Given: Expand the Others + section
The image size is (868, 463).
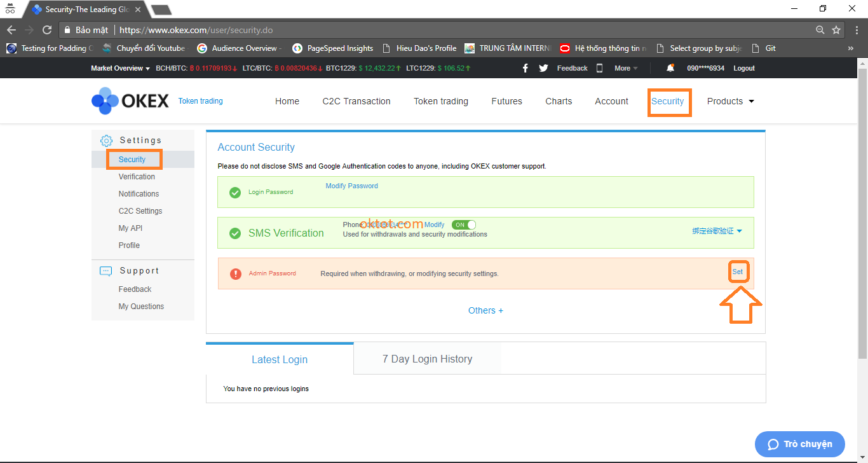Looking at the screenshot, I should point(485,310).
